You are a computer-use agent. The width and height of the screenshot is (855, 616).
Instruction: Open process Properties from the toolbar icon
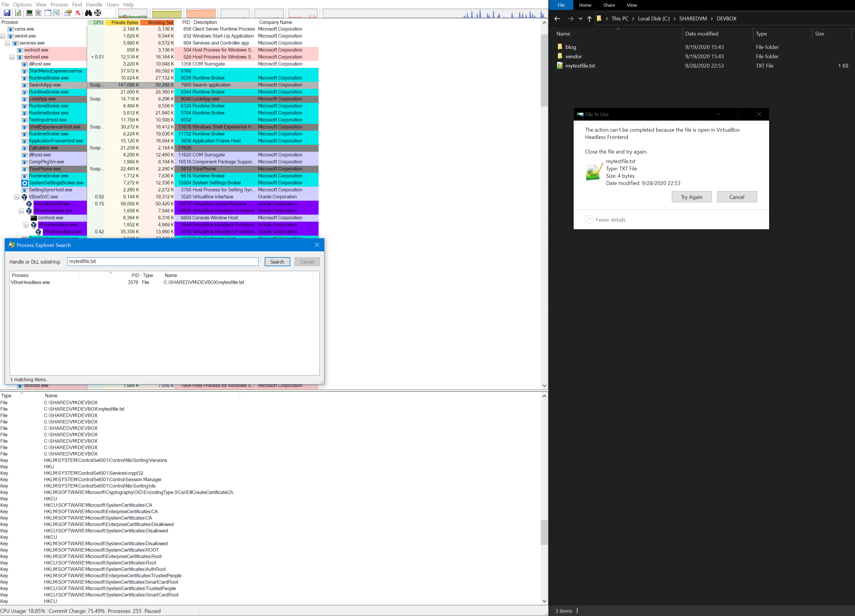(68, 13)
